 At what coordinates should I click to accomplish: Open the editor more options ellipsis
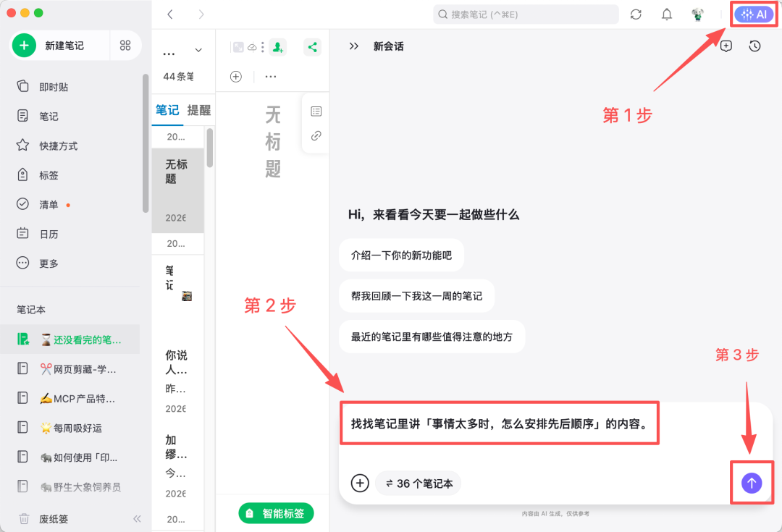(271, 77)
